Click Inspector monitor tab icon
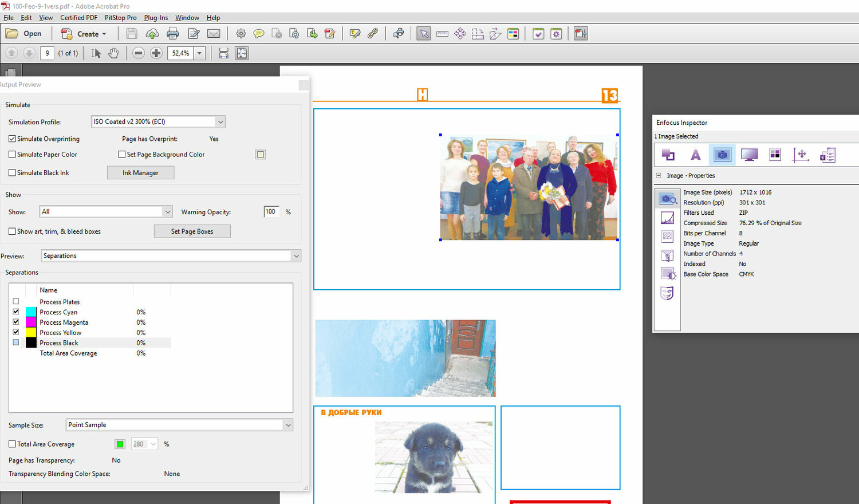Viewport: 859px width, 504px height. (x=749, y=155)
